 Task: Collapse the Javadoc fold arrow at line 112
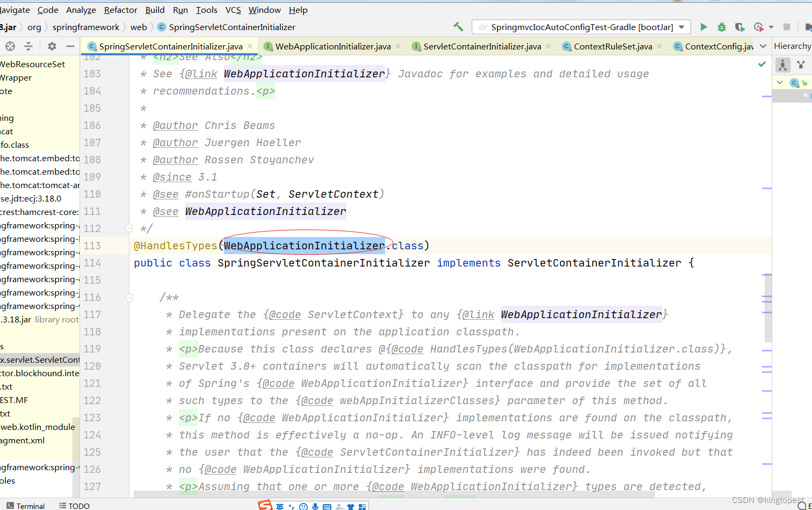pos(129,228)
